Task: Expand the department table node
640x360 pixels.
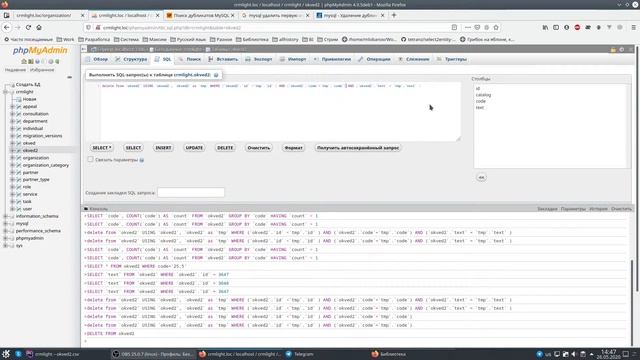Action: coord(12,121)
